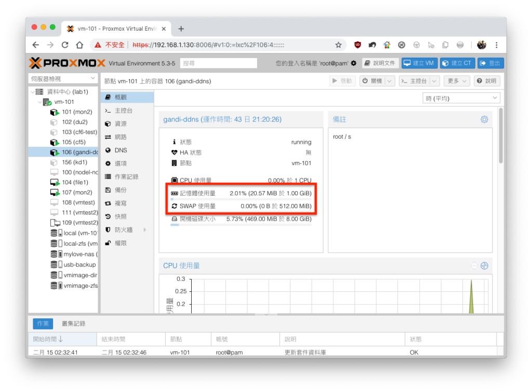The height and width of the screenshot is (392, 532).
Task: Click the CPU graph zoom-in icon
Action: pyautogui.click(x=485, y=266)
